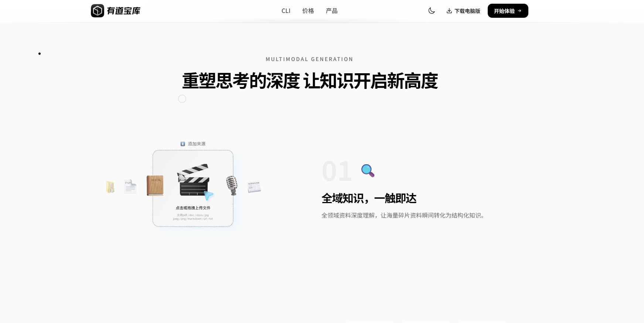Viewport: 644px width, 323px height.
Task: Select the clapperboard video icon
Action: 193,180
